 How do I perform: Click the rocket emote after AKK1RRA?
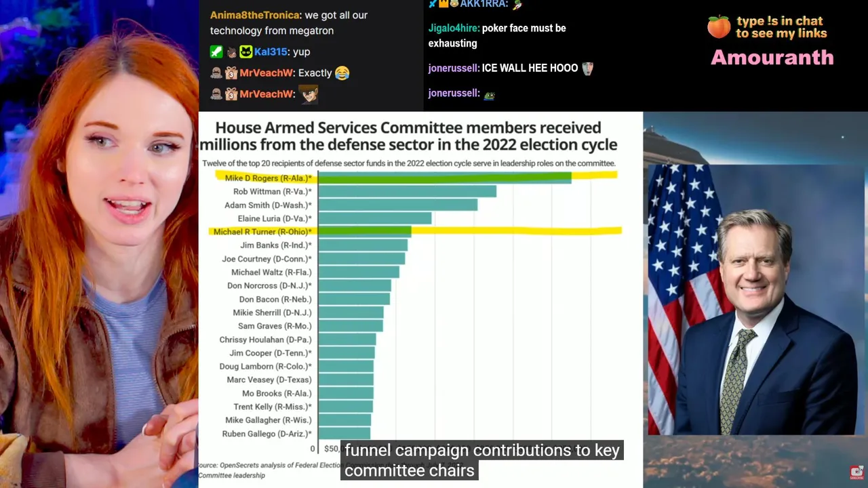coord(517,5)
